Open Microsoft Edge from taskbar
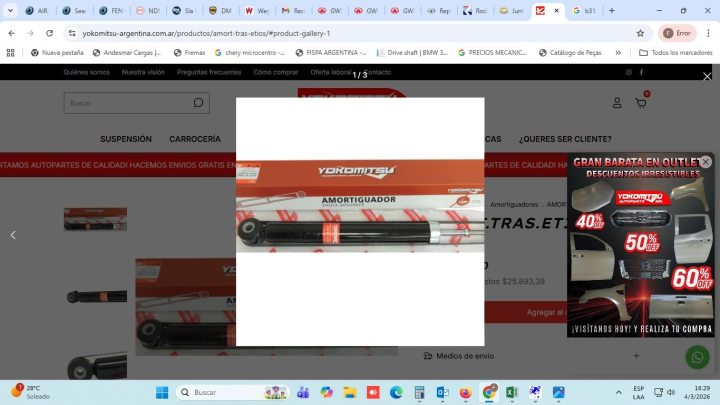Screen dimensions: 720x405 tap(396, 392)
